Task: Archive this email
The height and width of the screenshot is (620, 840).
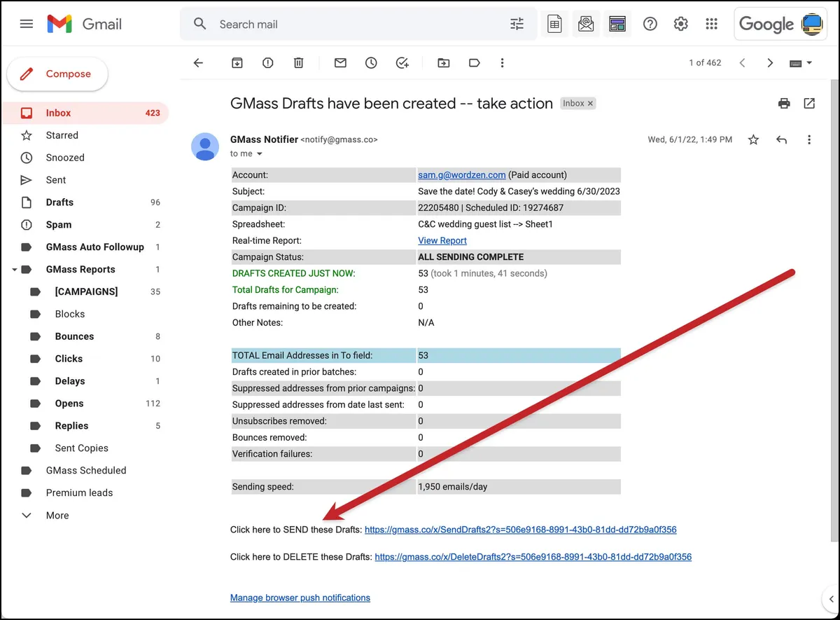Action: click(237, 63)
